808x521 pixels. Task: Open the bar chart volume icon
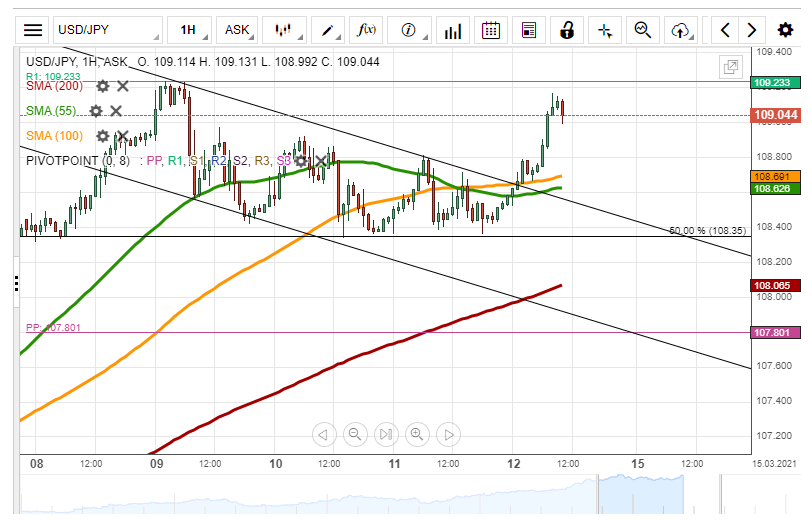[453, 30]
